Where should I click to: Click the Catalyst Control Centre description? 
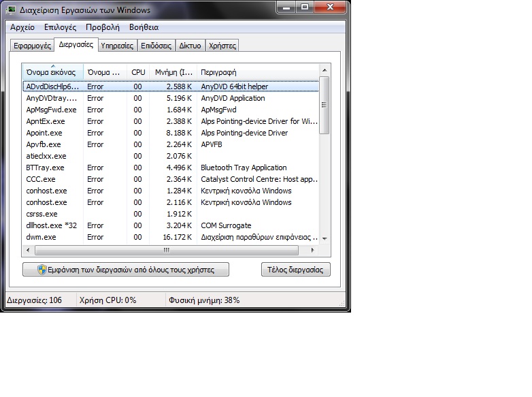point(259,179)
